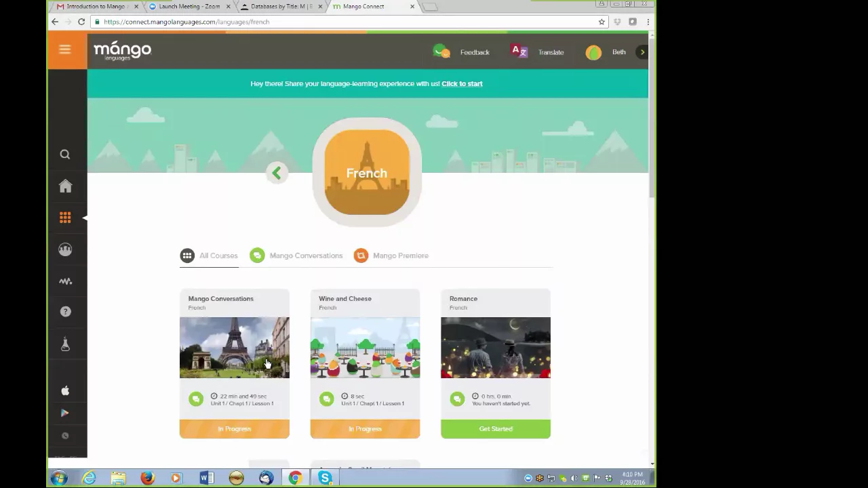This screenshot has height=488, width=868.
Task: Click the Mango Conversations card title
Action: [x=221, y=299]
